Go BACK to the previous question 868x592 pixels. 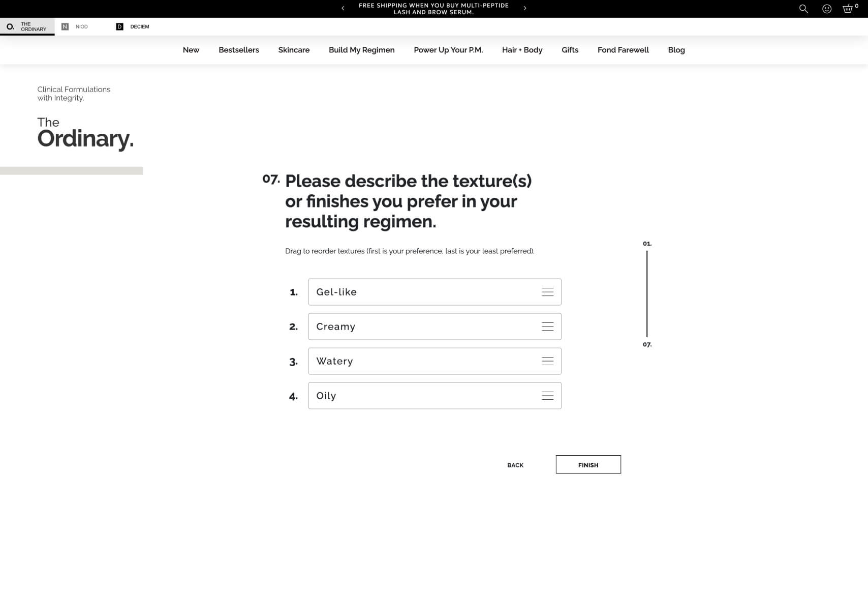click(x=515, y=465)
